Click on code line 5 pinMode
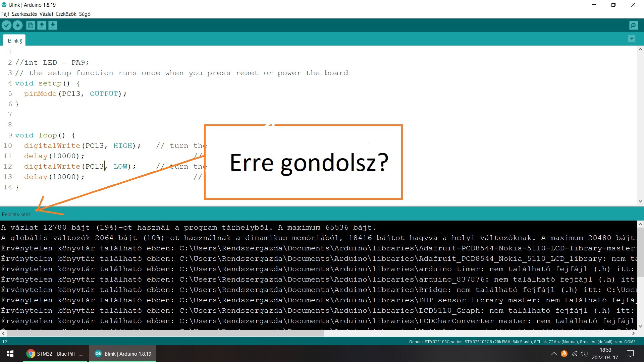The height and width of the screenshot is (362, 644). (x=40, y=94)
